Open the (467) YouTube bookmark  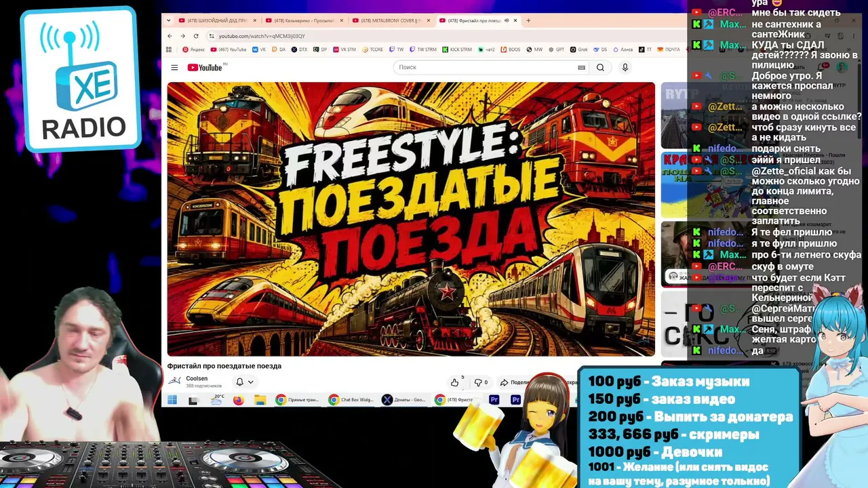click(x=229, y=49)
